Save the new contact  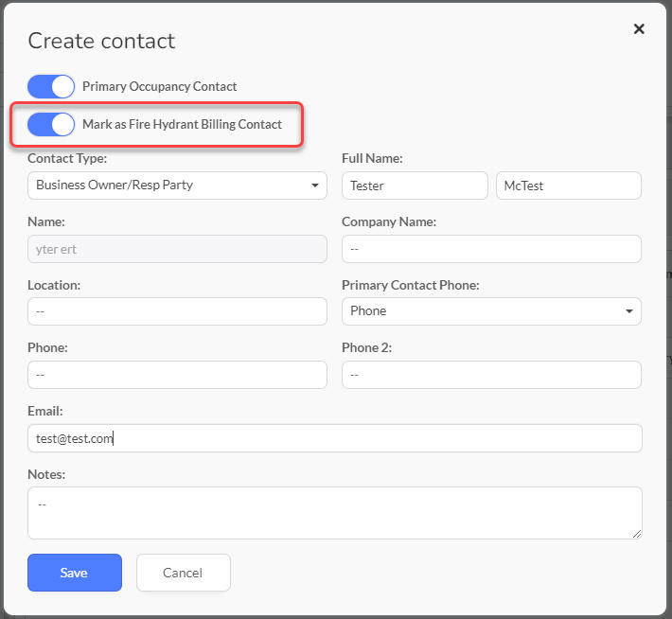coord(75,573)
